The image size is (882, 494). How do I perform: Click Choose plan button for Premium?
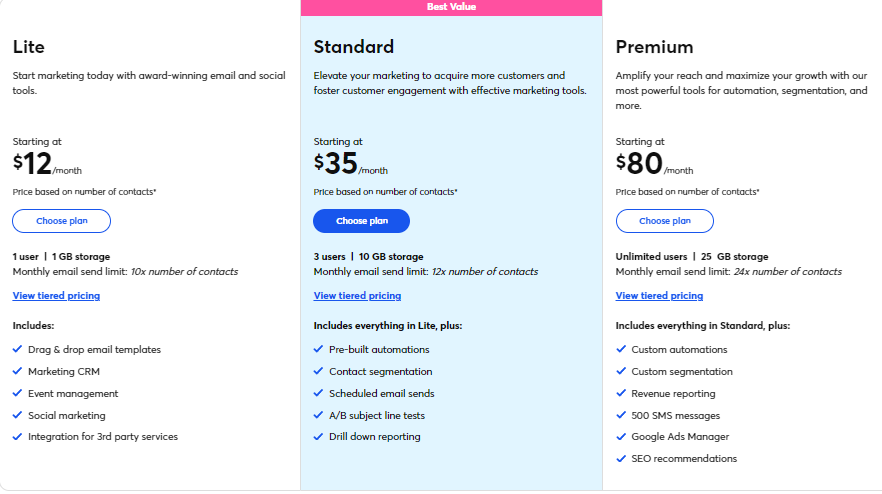(664, 221)
